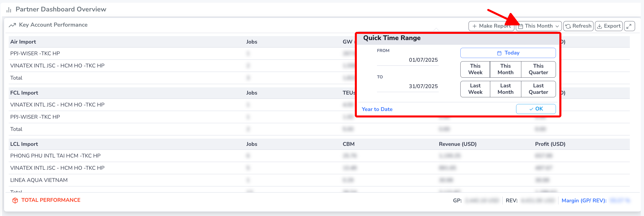
Task: Edit the TO date field 31/07/2025
Action: 423,87
